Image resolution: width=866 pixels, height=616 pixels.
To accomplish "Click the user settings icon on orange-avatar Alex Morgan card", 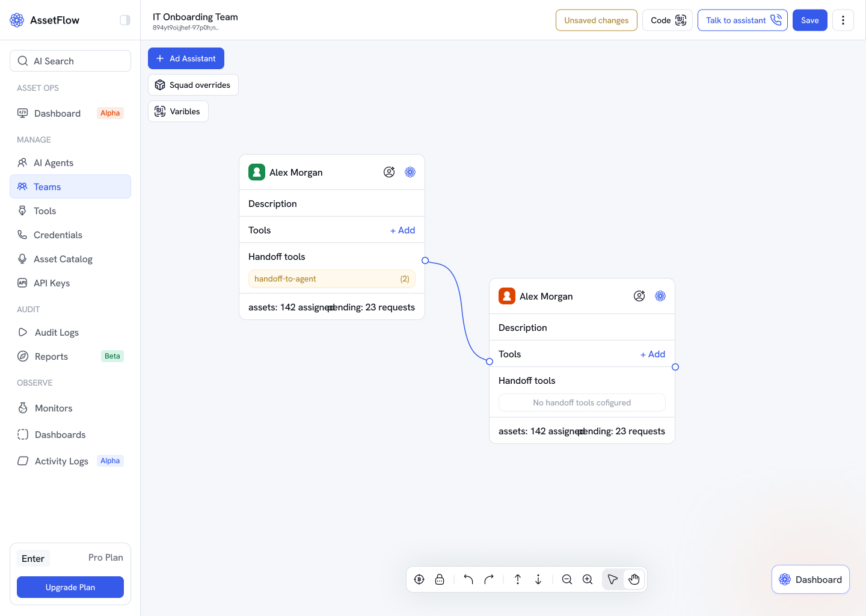I will [x=639, y=296].
